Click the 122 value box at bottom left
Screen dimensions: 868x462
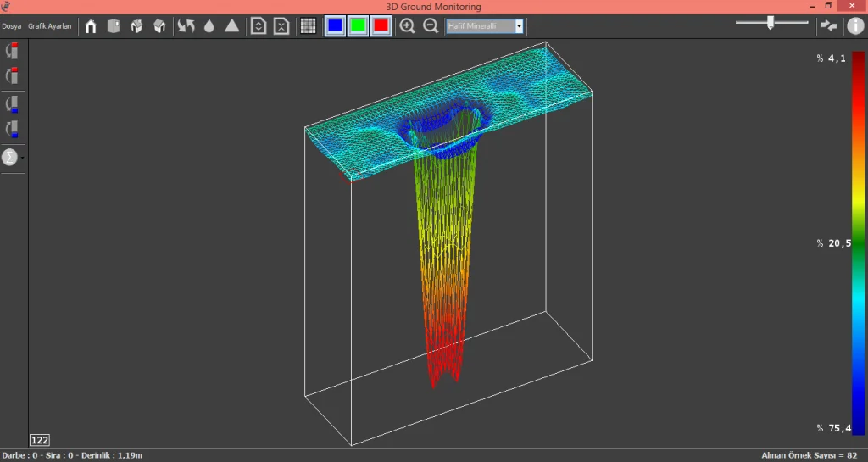click(x=40, y=439)
